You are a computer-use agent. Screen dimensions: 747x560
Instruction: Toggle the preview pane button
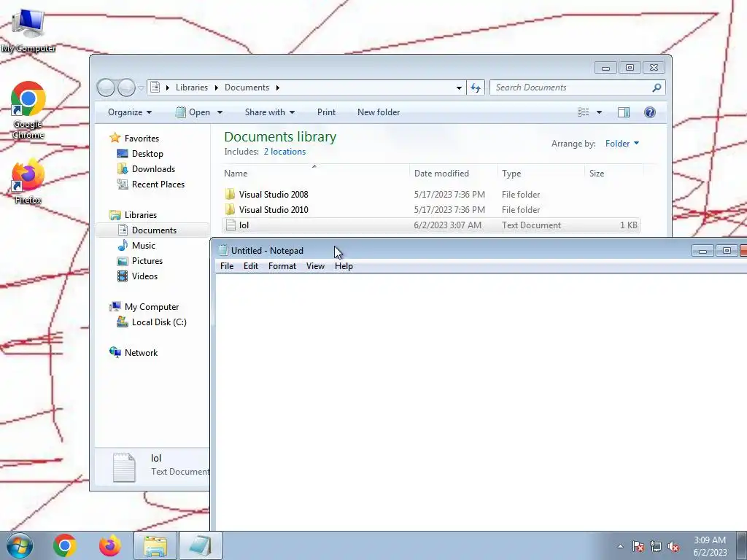[624, 112]
